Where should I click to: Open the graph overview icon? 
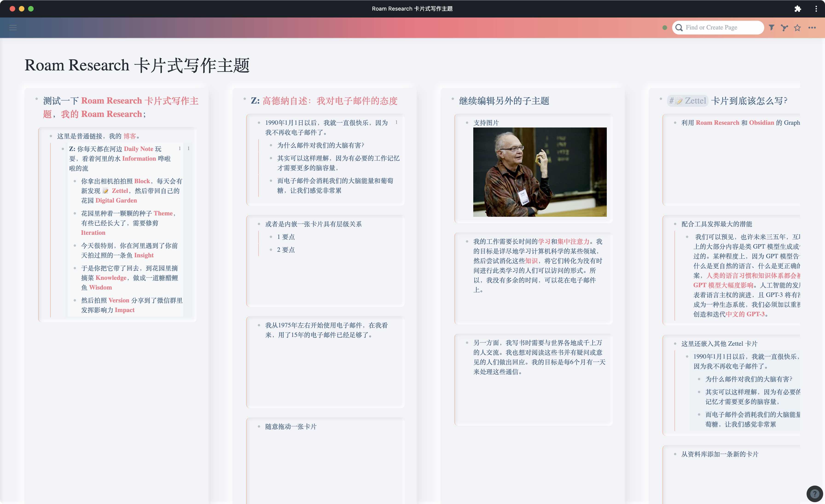[x=784, y=27]
